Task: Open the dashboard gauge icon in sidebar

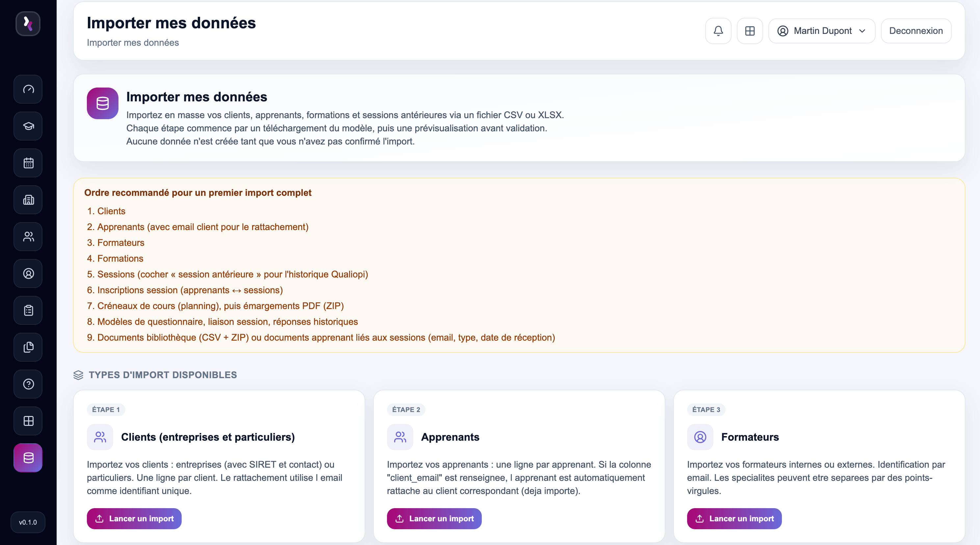Action: [28, 89]
